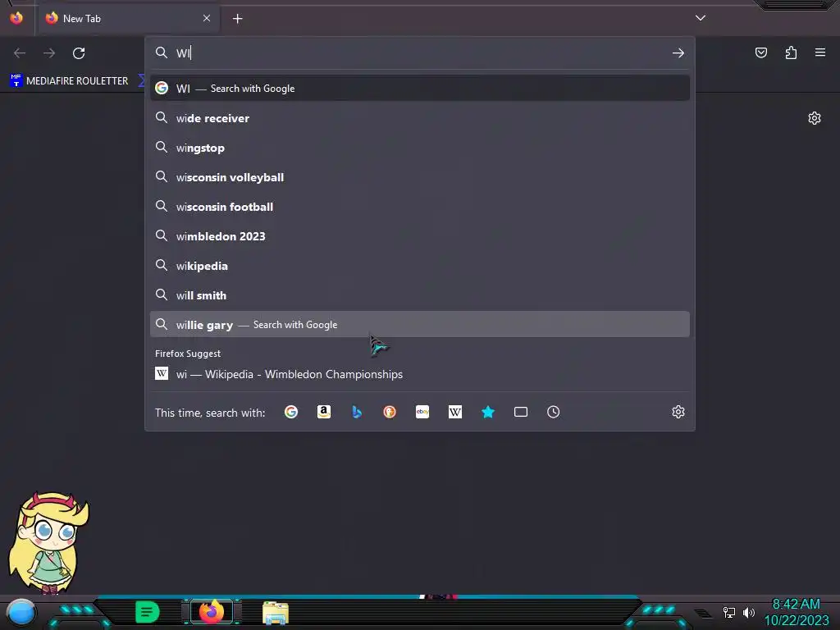Screen dimensions: 840x630
Task: Open Wikipedia Wimbledon Championships suggestion
Action: pyautogui.click(x=420, y=374)
